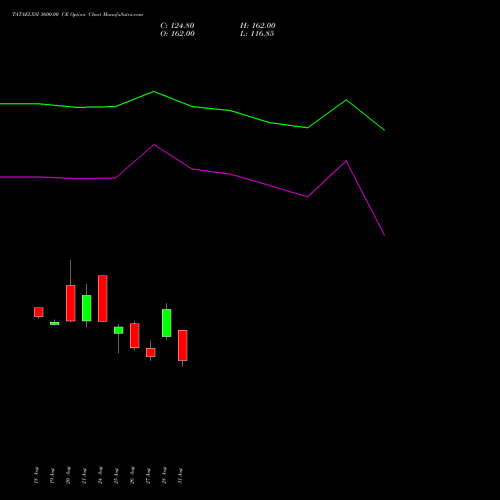Click the 21 Aug date label
Image resolution: width=500 pixels, height=500 pixels.
coord(84,475)
